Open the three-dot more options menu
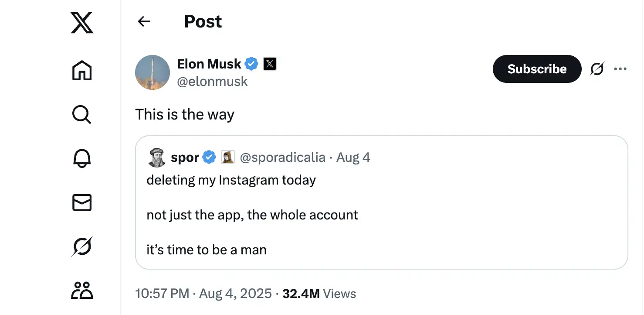 click(620, 69)
